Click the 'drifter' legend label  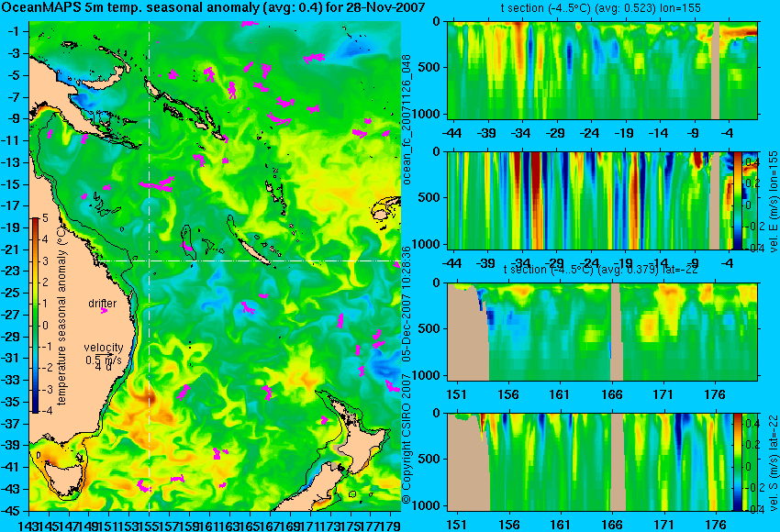pyautogui.click(x=103, y=304)
